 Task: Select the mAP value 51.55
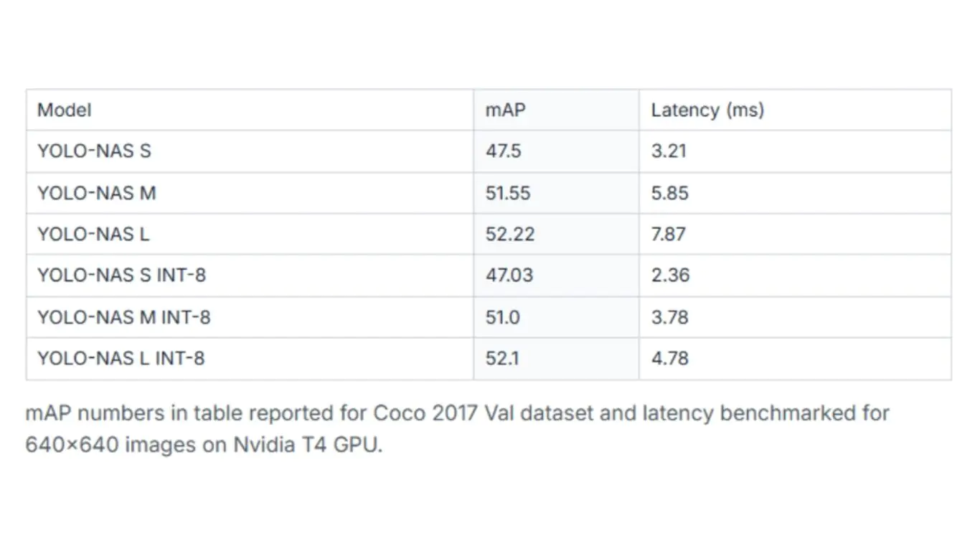click(x=509, y=193)
